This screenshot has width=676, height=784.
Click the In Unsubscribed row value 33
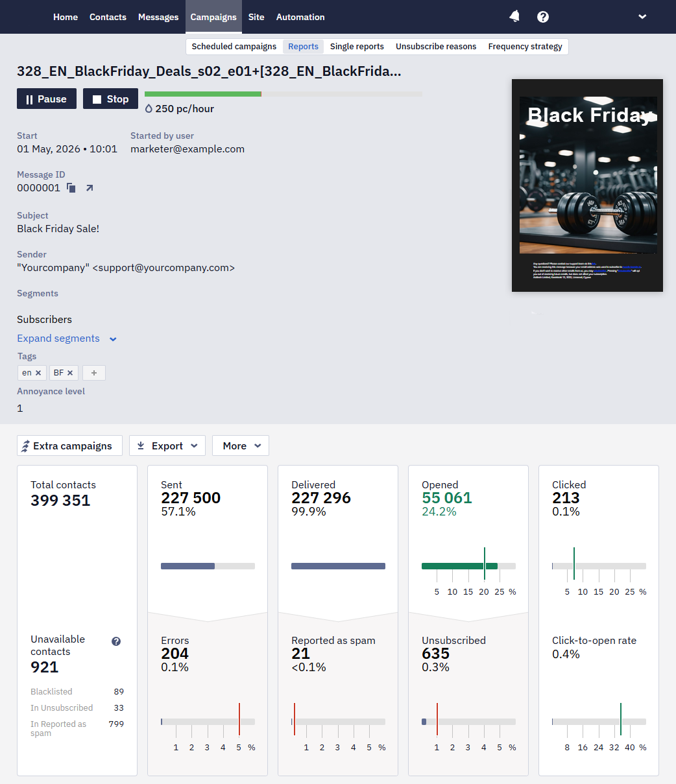click(x=119, y=708)
